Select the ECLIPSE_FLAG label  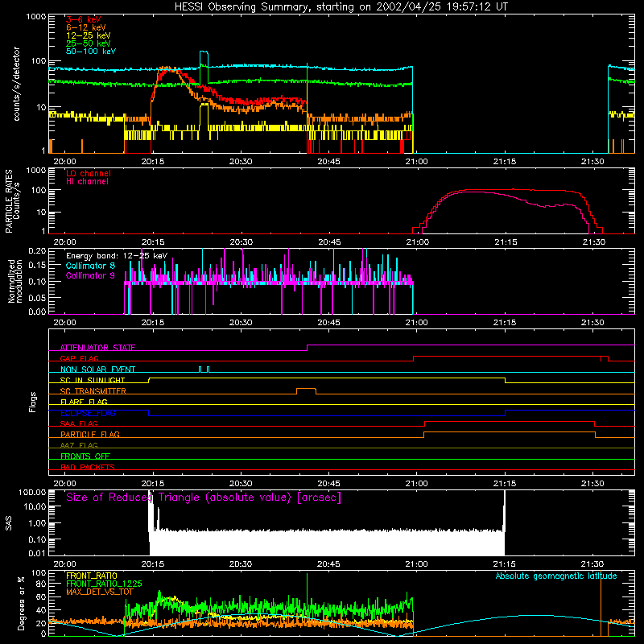pyautogui.click(x=88, y=413)
